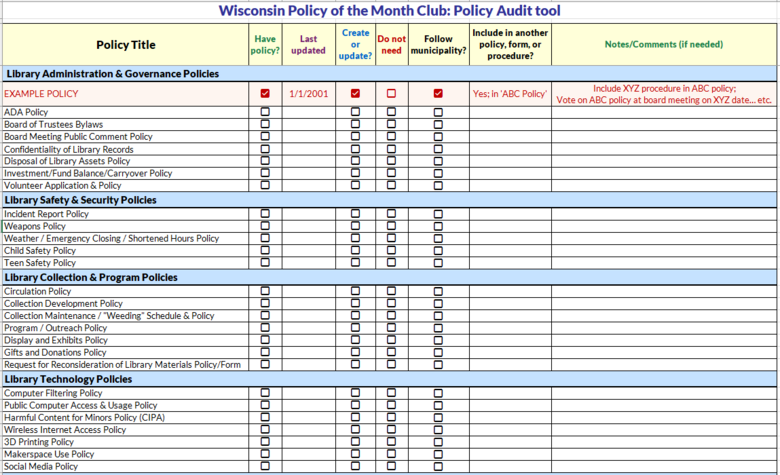Check 'Do not need' for EXAMPLE POLICY

click(391, 93)
